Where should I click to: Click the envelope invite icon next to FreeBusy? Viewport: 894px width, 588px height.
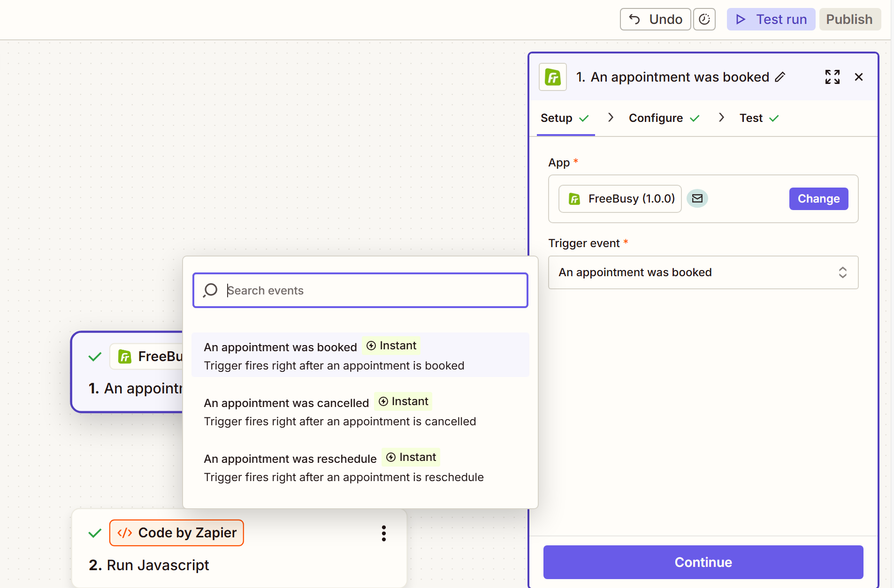coord(697,198)
